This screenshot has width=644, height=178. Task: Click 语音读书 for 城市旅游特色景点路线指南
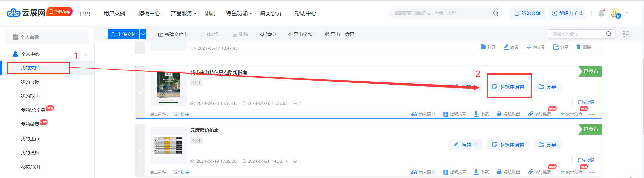tap(423, 114)
